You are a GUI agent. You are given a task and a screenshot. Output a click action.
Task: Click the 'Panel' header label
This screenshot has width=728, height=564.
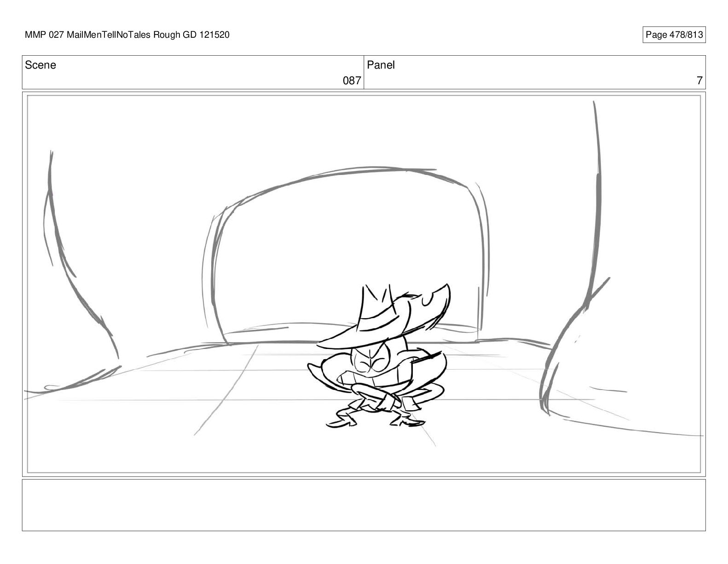pos(381,65)
